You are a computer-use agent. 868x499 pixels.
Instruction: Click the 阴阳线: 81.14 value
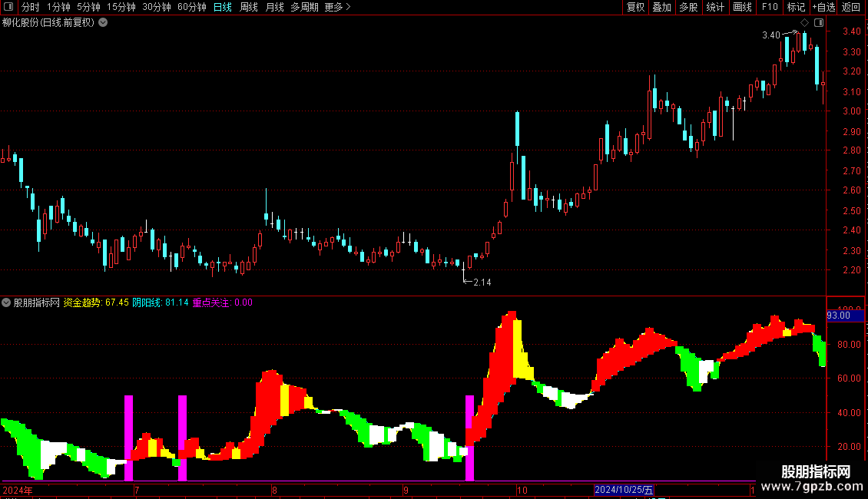coord(160,302)
